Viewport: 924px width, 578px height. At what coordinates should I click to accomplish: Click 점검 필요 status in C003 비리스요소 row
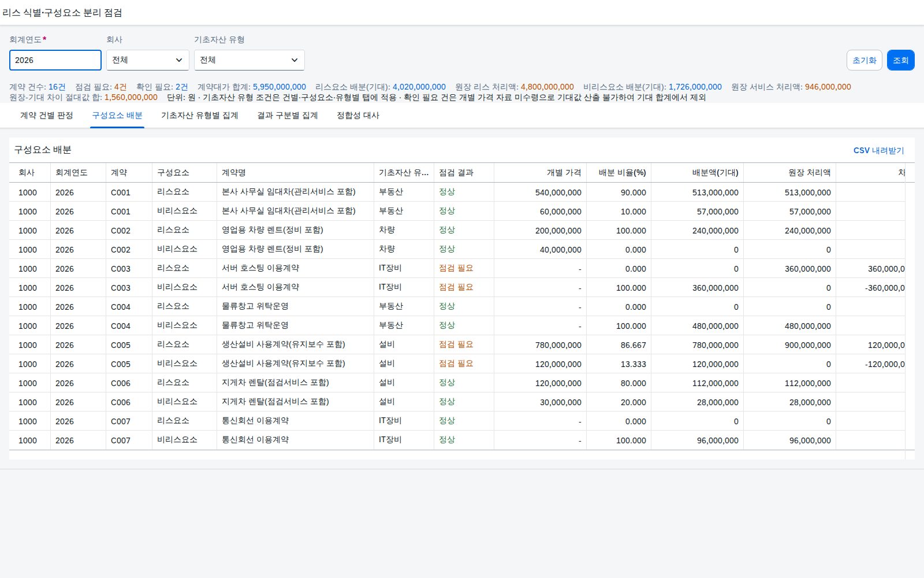tap(456, 287)
